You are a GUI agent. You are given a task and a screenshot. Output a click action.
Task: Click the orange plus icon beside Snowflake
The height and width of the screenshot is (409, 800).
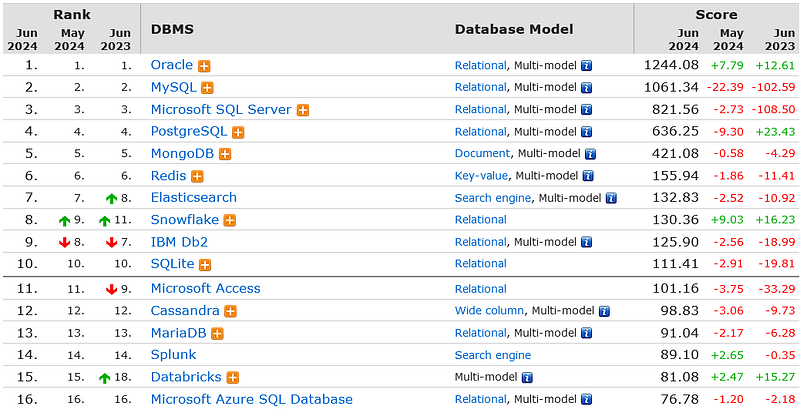(x=231, y=220)
